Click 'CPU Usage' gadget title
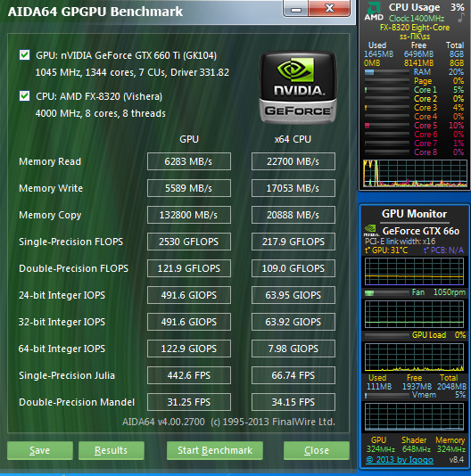The height and width of the screenshot is (476, 471). click(x=414, y=7)
